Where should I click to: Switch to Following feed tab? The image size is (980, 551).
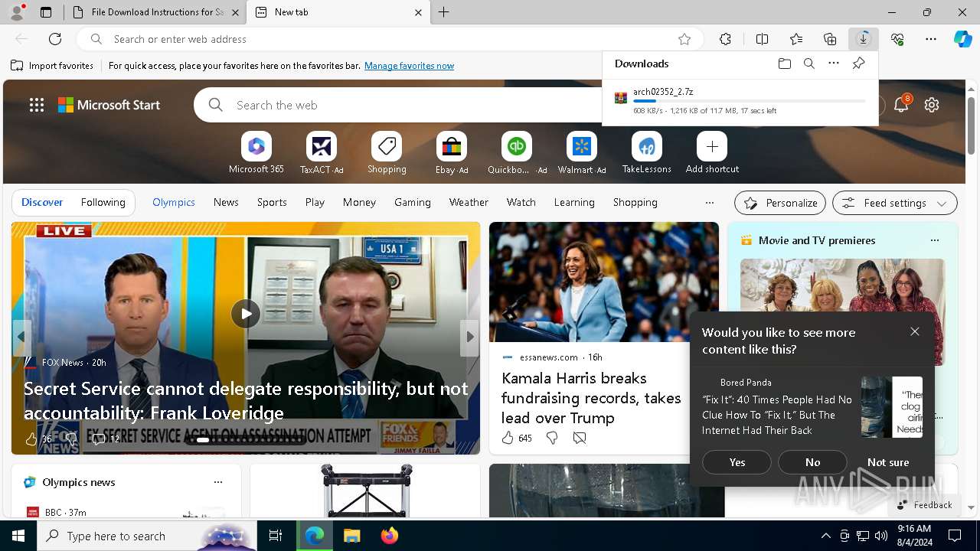(x=103, y=202)
